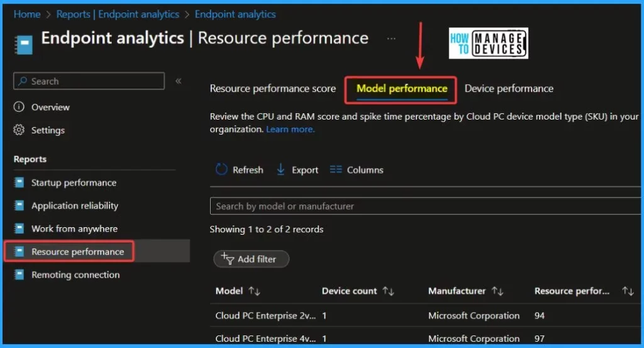This screenshot has width=644, height=348.
Task: Click the Columns label
Action: tap(365, 170)
